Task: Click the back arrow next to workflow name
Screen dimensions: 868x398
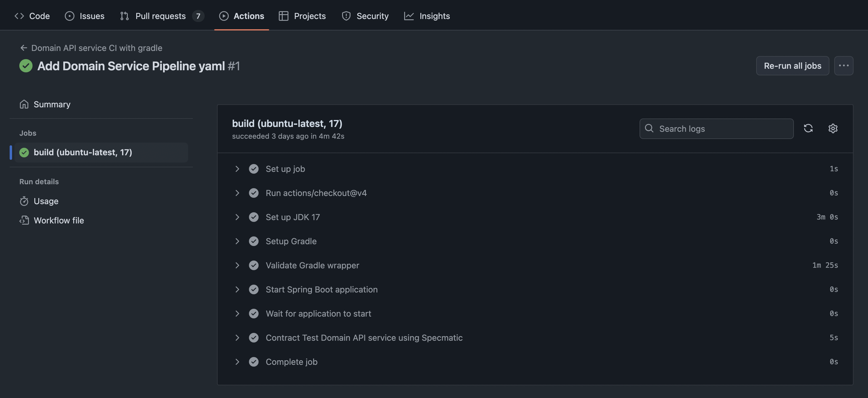Action: [24, 48]
